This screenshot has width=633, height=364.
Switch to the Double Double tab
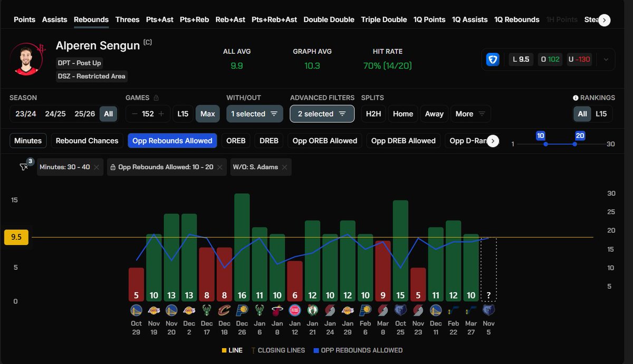coord(329,20)
